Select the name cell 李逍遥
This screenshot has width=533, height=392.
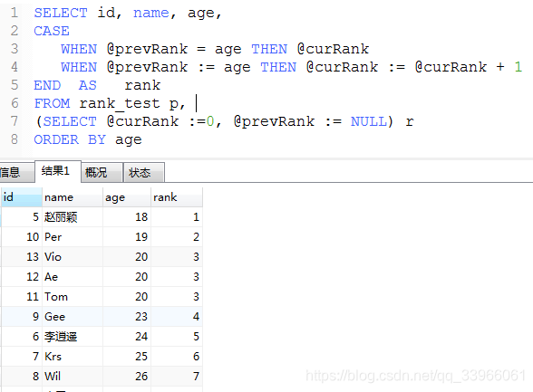pyautogui.click(x=73, y=337)
